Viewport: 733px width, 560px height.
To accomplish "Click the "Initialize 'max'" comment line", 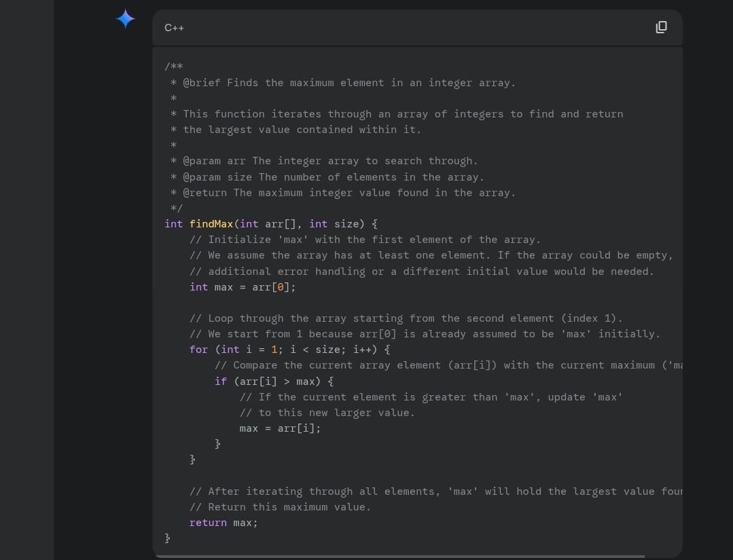I will [x=365, y=240].
